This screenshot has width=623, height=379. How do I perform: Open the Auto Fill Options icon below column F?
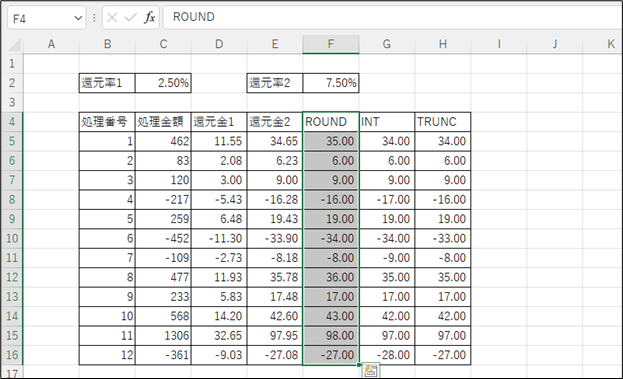point(371,371)
